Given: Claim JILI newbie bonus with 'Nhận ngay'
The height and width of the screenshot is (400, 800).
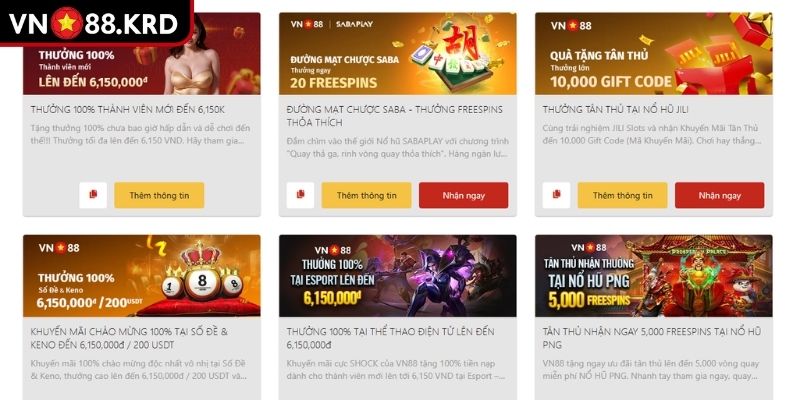Looking at the screenshot, I should (x=719, y=195).
